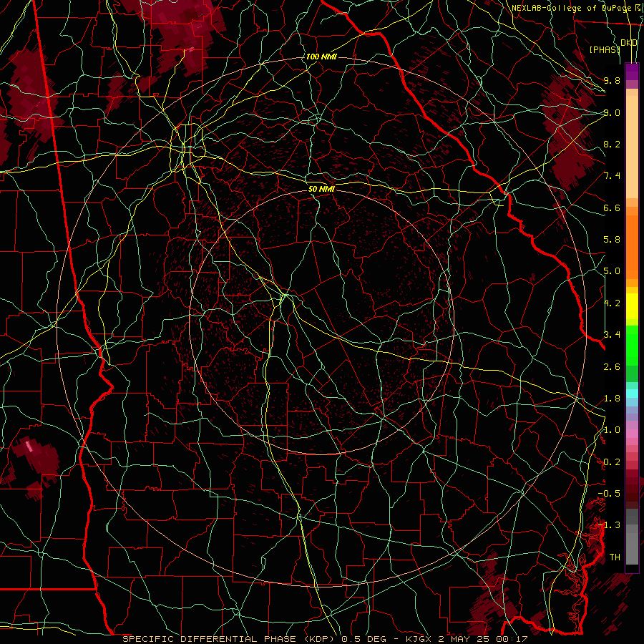Click the 'TH' threshold label on the scale
Viewport: 644px width, 644px height.
615,557
